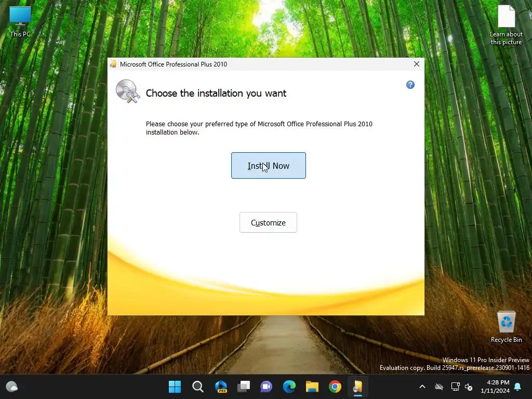This screenshot has width=532, height=399.
Task: Choose the Customize installation option
Action: (x=268, y=222)
